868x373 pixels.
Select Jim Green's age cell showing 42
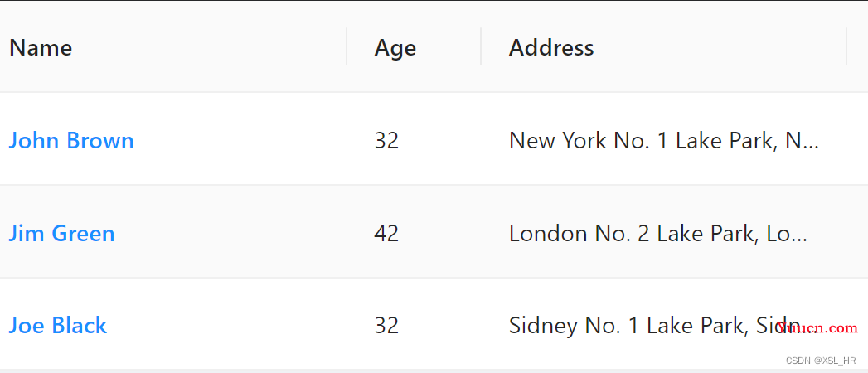pyautogui.click(x=386, y=234)
